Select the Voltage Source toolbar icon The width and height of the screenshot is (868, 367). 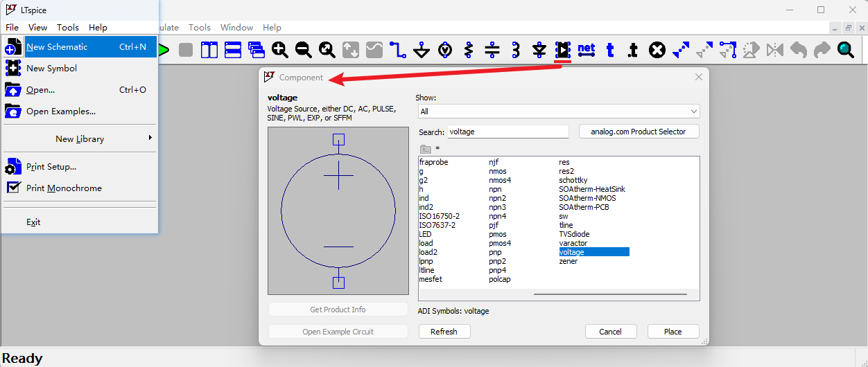click(445, 50)
